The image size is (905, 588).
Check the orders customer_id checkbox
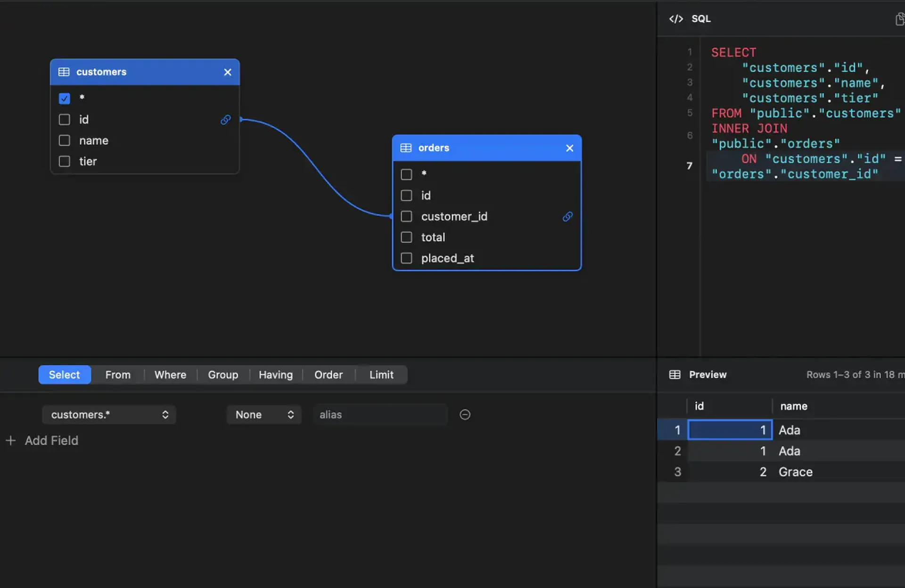tap(406, 216)
